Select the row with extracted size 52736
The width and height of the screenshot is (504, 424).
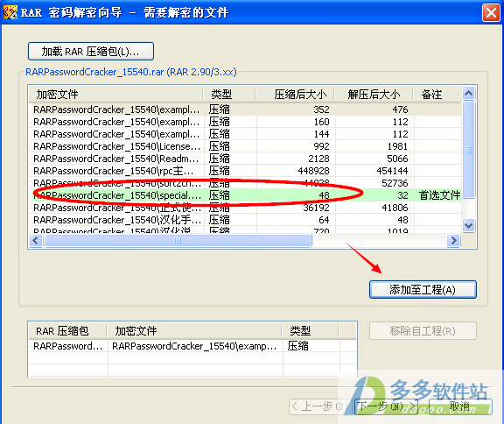click(x=245, y=183)
